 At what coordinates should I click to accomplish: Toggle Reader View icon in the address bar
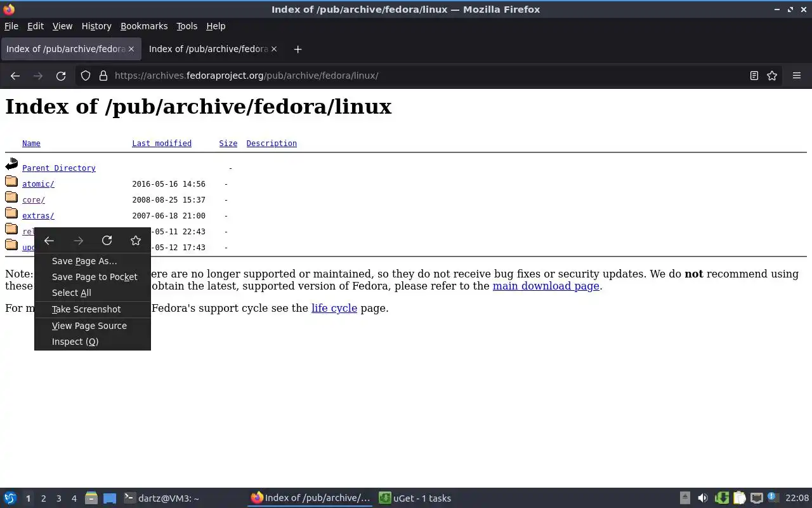click(x=754, y=76)
